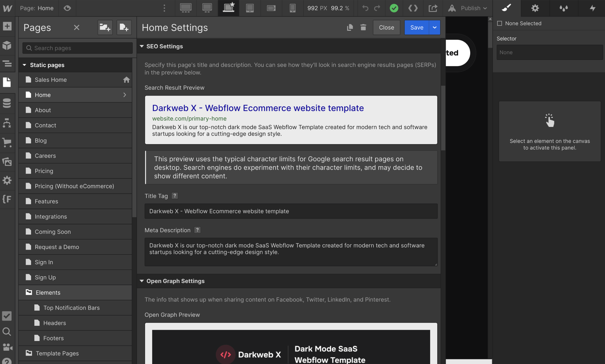Collapse the Open Graph Settings section

[142, 281]
